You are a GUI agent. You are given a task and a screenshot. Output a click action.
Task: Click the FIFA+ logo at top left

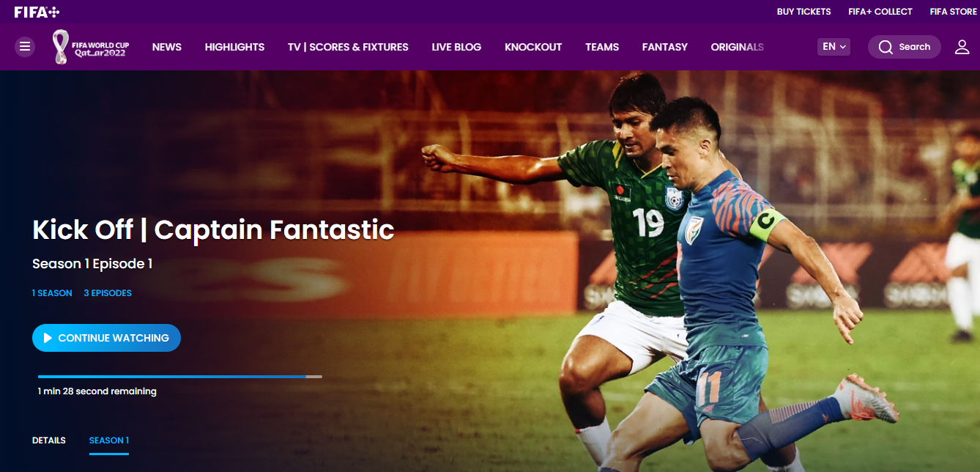pos(37,12)
